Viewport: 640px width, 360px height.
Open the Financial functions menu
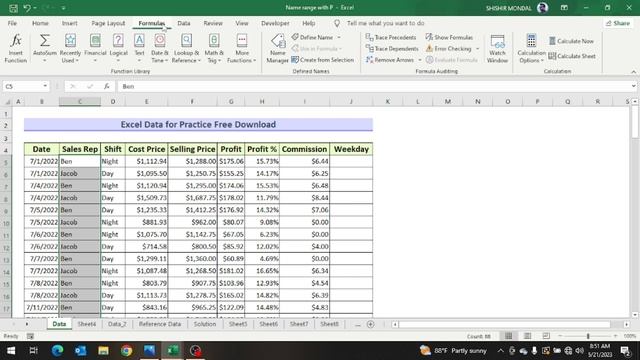pyautogui.click(x=95, y=48)
